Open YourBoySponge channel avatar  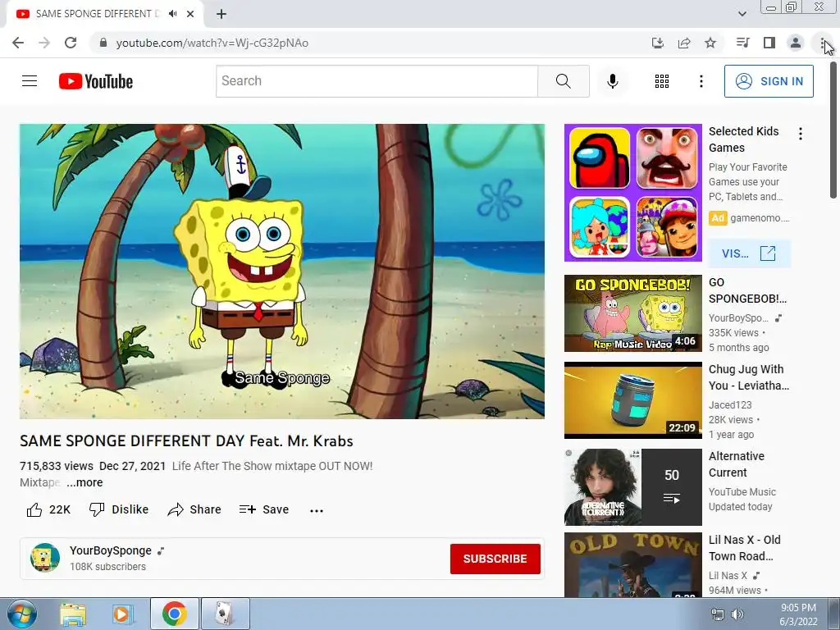(x=45, y=558)
